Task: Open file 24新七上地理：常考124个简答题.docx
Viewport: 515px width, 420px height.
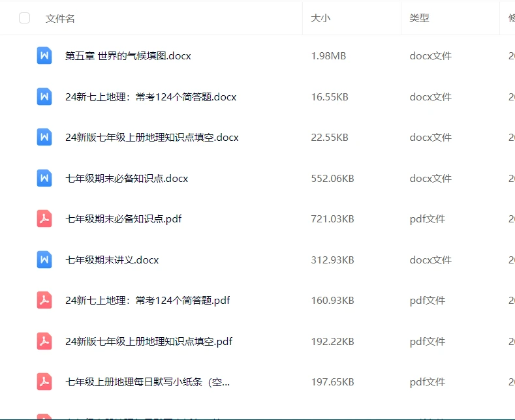Action: (151, 97)
